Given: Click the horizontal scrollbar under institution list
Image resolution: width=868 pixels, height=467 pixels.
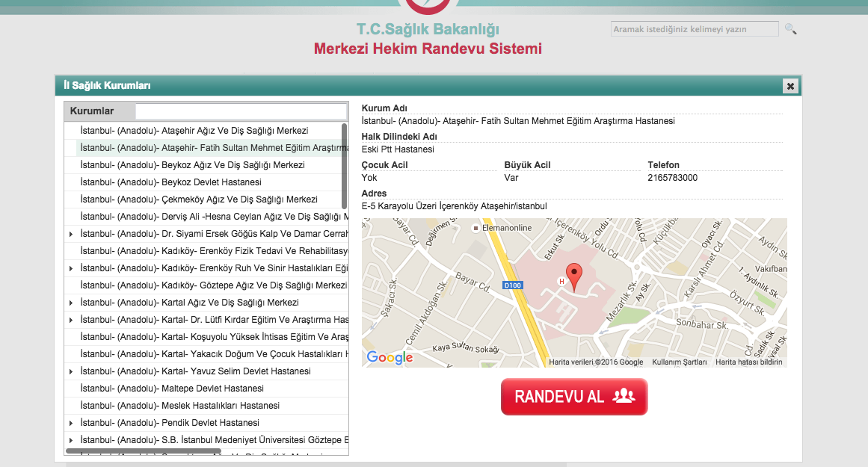Looking at the screenshot, I should tap(144, 451).
